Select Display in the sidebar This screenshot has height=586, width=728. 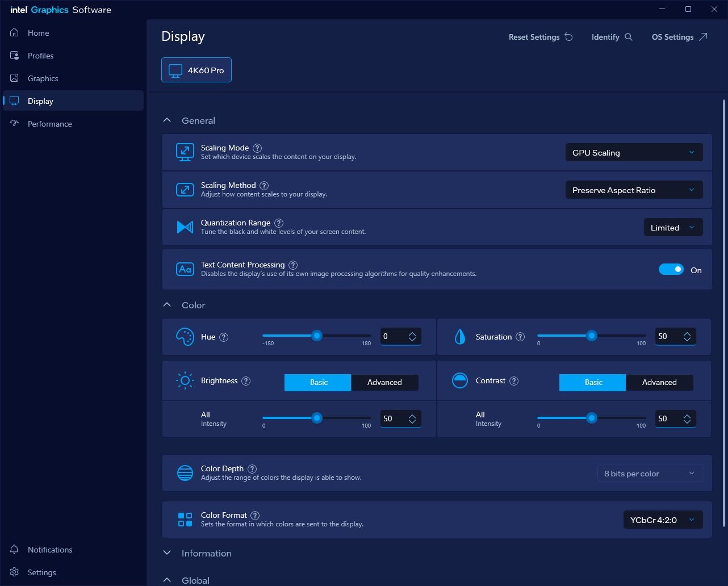[x=73, y=101]
